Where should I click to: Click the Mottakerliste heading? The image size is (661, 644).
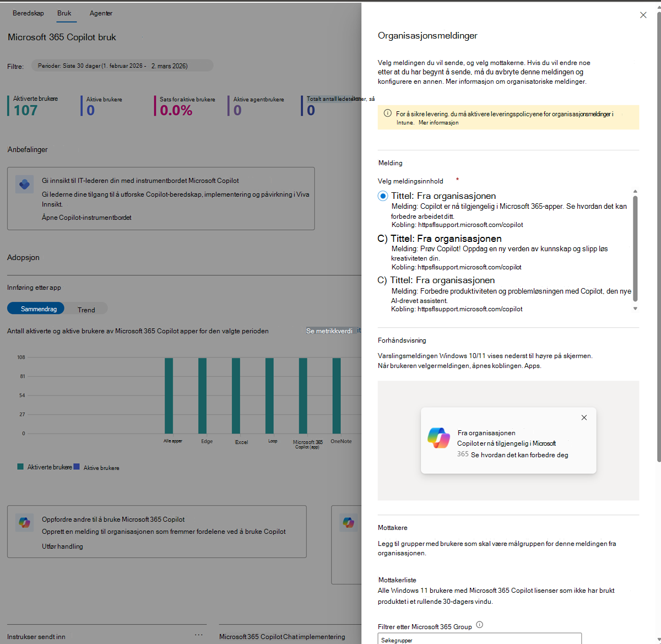point(397,580)
